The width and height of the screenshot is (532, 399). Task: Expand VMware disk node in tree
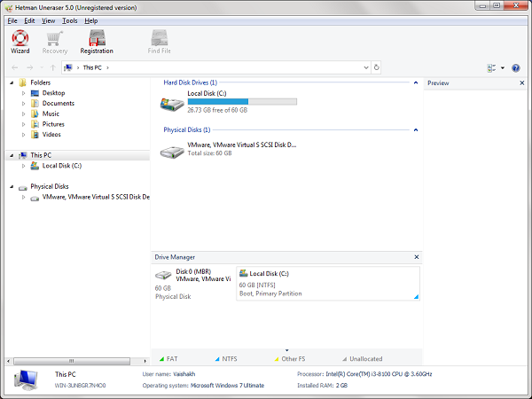point(23,197)
